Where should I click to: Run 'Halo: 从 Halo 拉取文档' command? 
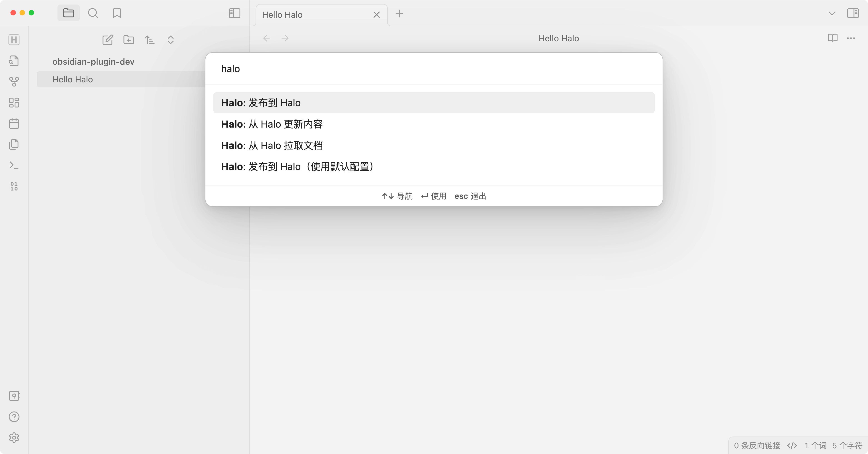434,145
